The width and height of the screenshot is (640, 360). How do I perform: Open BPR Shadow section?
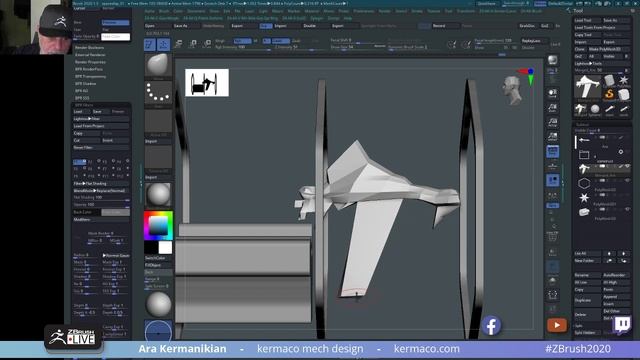tap(85, 84)
